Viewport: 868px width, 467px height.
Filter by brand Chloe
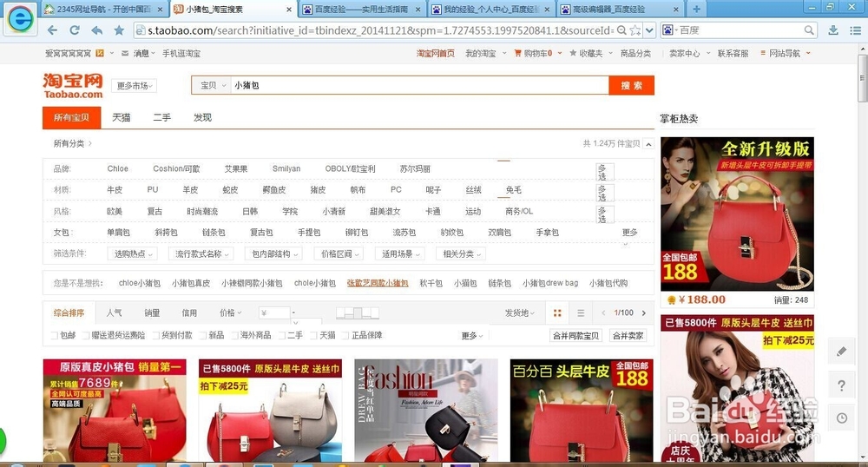[x=117, y=168]
